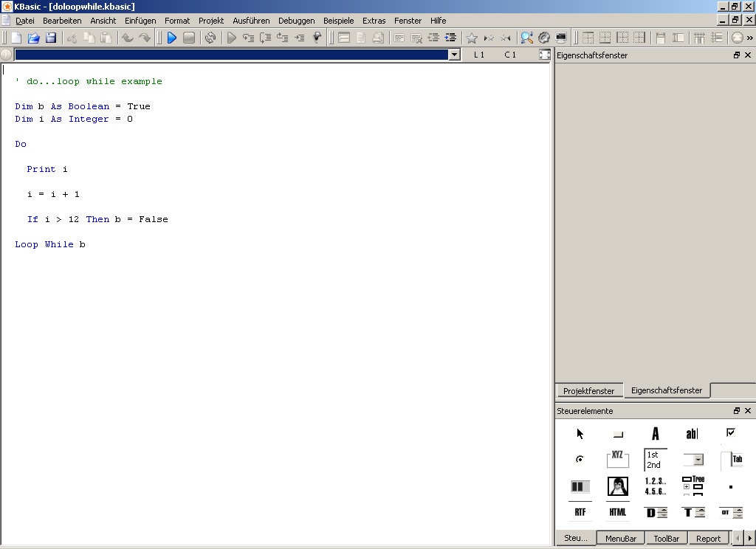Click the Open file folder icon
756x549 pixels.
click(x=33, y=38)
